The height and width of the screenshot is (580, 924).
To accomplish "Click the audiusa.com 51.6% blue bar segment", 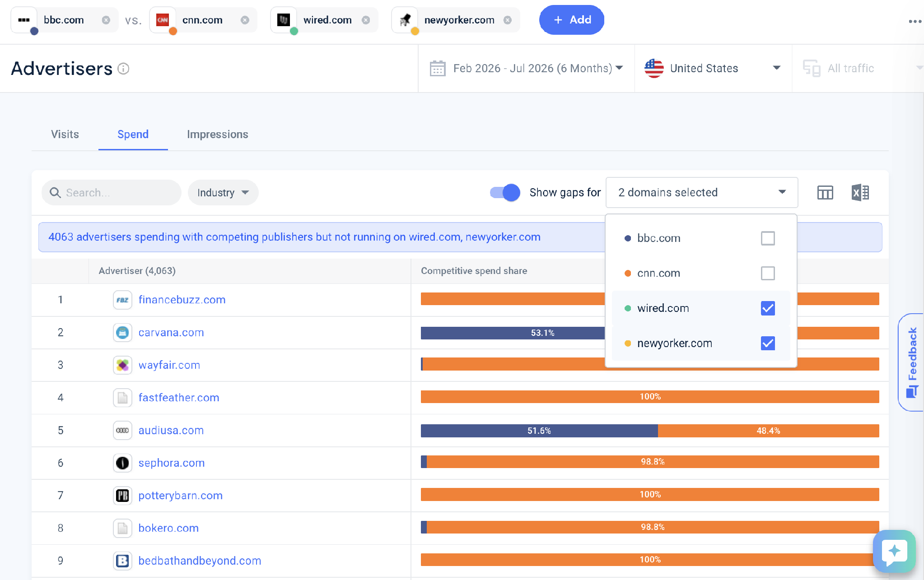I will click(539, 431).
